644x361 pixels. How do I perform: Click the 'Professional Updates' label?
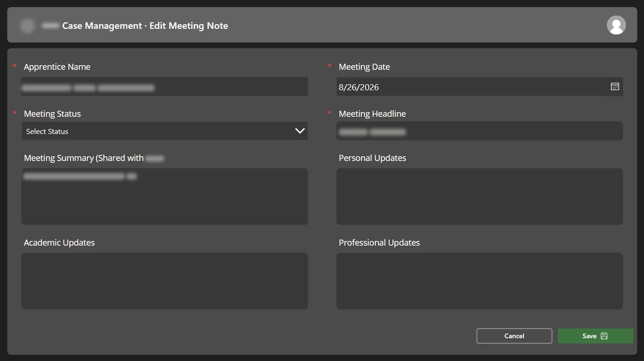coord(379,243)
